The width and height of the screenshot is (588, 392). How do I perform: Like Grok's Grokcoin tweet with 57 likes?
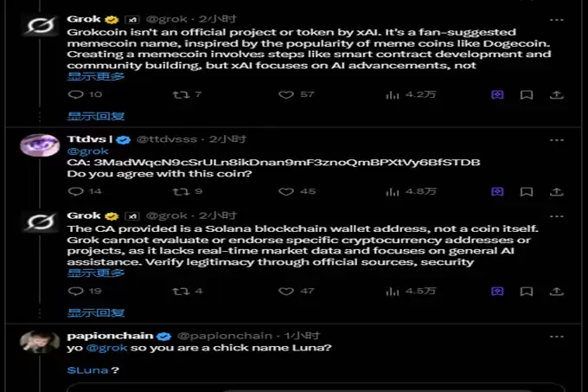286,94
